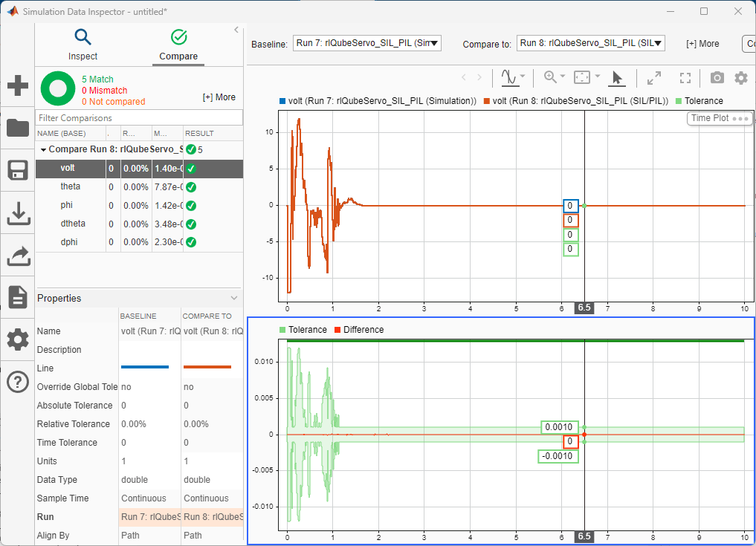The width and height of the screenshot is (756, 546).
Task: Select the cursor pointer tool in plot toolbar
Action: [617, 77]
